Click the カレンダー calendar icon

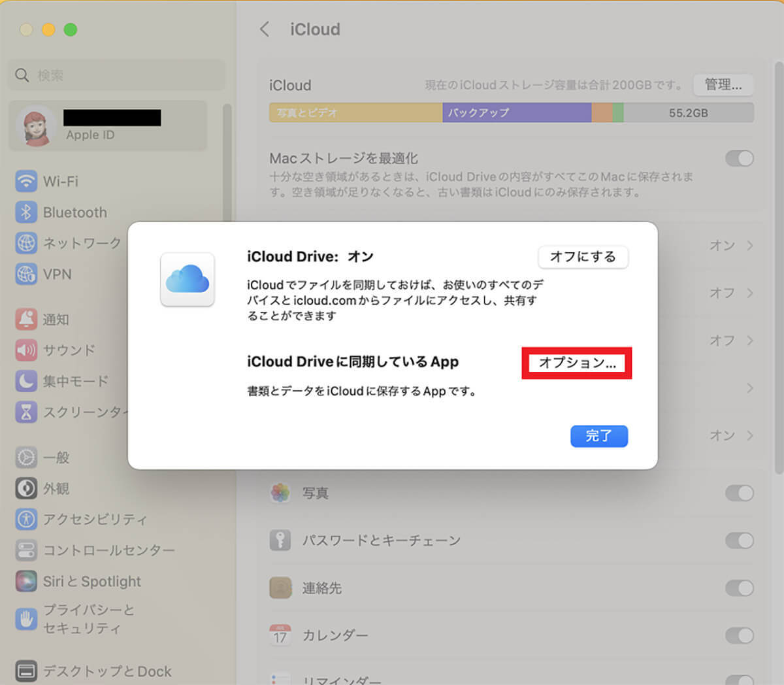click(x=280, y=635)
